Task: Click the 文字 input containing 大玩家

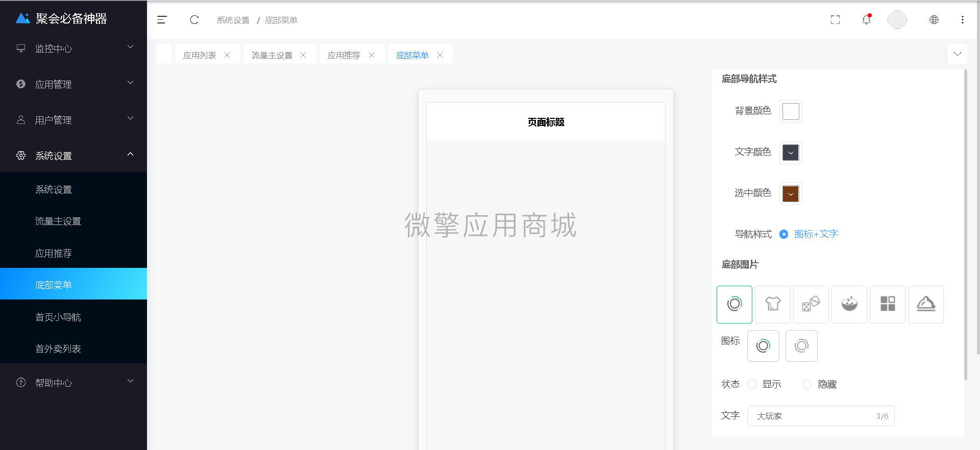Action: 821,416
